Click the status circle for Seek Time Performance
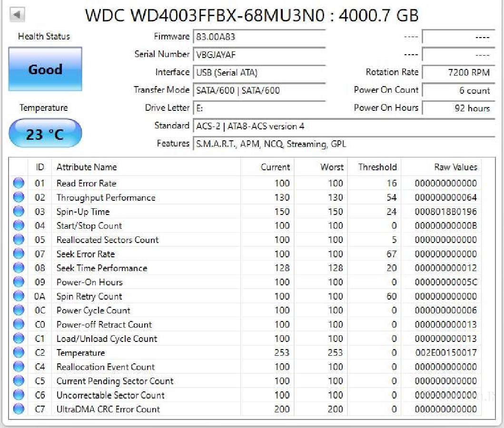This screenshot has width=504, height=428. point(19,268)
